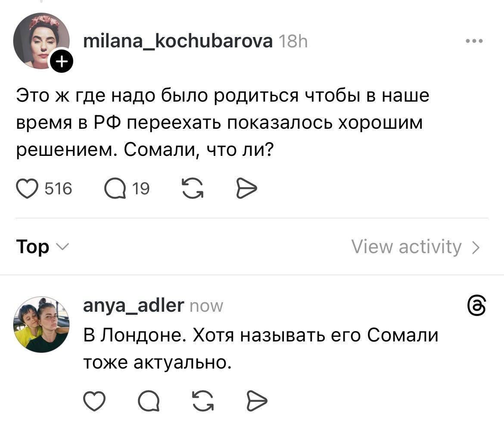Screen dimensions: 504x428
Task: View anya_adler's profile picture
Action: [41, 324]
